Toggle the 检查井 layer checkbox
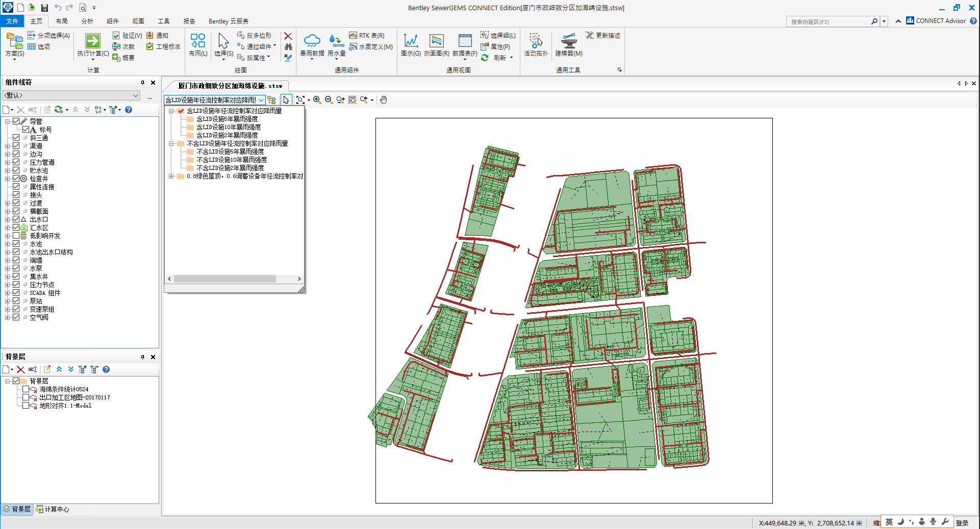Viewport: 980px width, 529px height. [16, 179]
